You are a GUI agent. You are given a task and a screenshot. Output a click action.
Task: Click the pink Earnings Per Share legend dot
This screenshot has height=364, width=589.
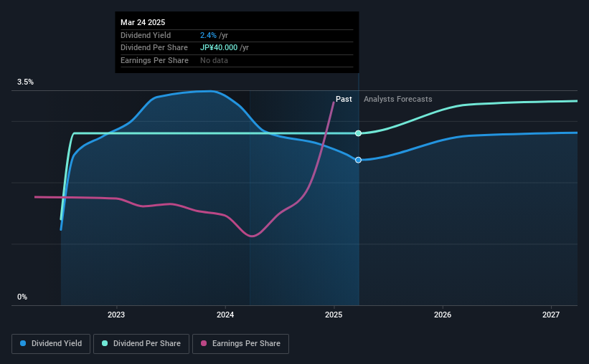(204, 343)
